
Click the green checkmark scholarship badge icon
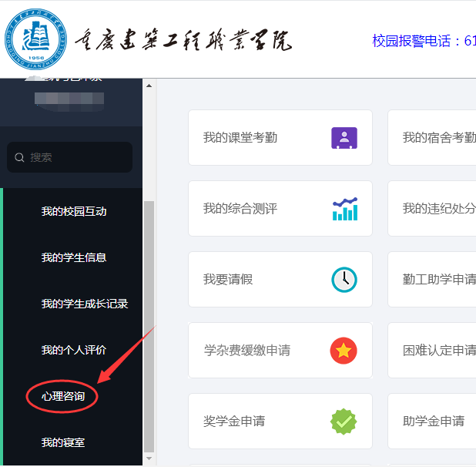(x=344, y=422)
